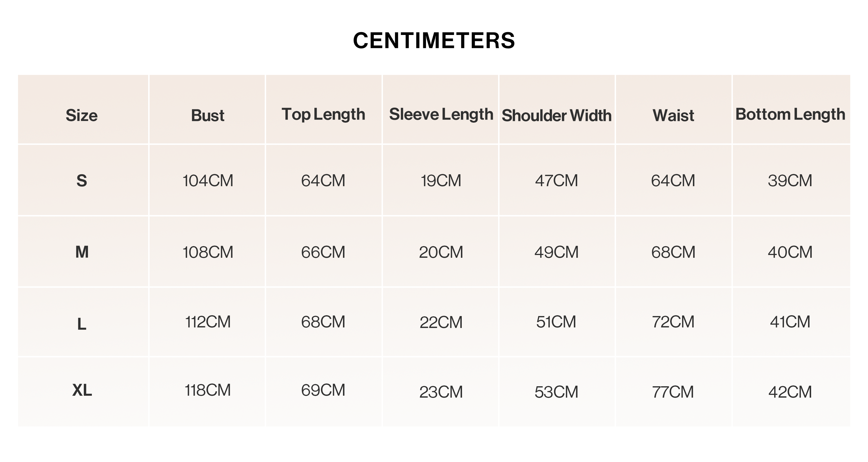The height and width of the screenshot is (462, 868).
Task: Click the Bust column header
Action: click(x=208, y=116)
